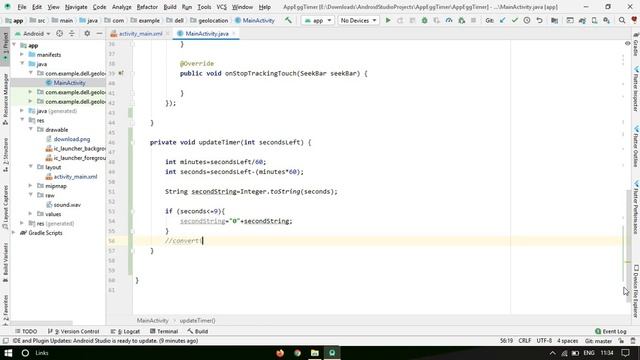Viewport: 640px width, 360px height.
Task: Expand the java (generated) folder
Action: click(x=22, y=111)
